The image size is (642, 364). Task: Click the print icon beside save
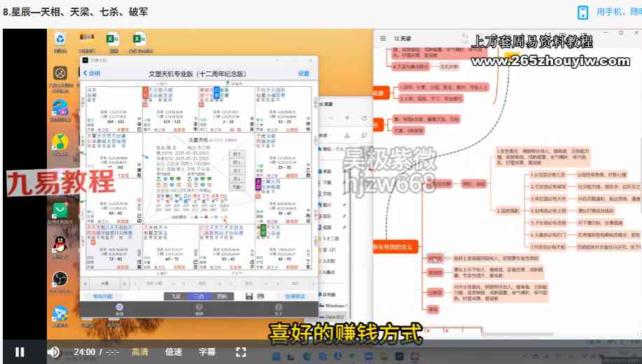coord(261,296)
